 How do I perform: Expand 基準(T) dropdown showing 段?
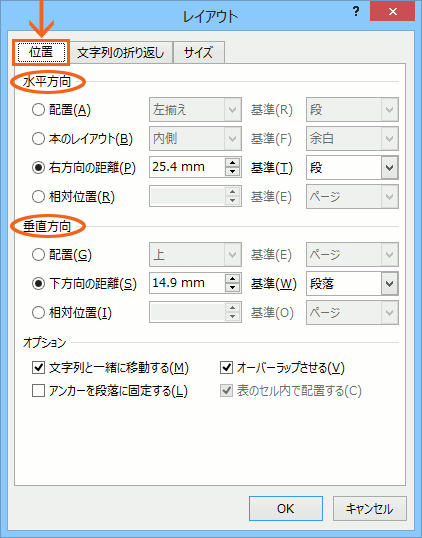(352, 168)
